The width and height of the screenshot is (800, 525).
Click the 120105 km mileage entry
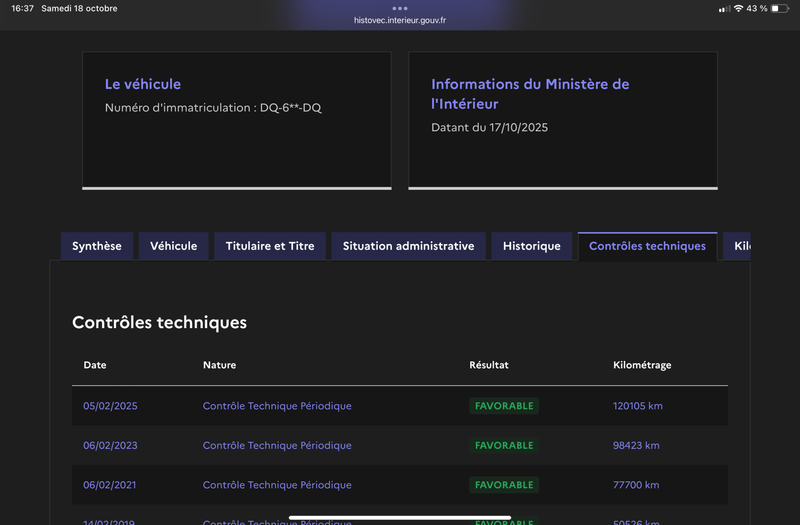coord(637,406)
